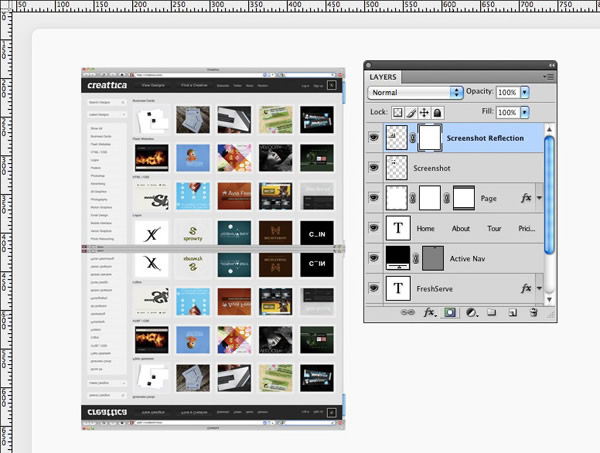Viewport: 600px width, 453px height.
Task: Click creattica logo in screenshot
Action: coord(107,85)
